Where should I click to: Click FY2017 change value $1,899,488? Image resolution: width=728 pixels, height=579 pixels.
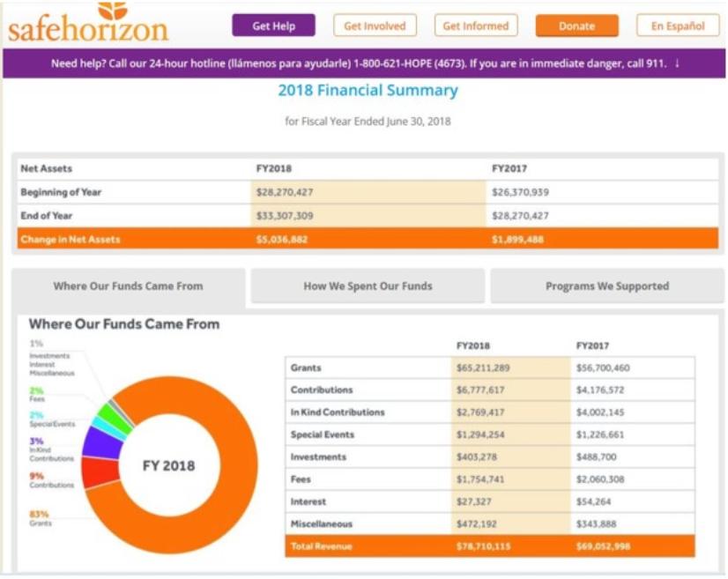[517, 240]
